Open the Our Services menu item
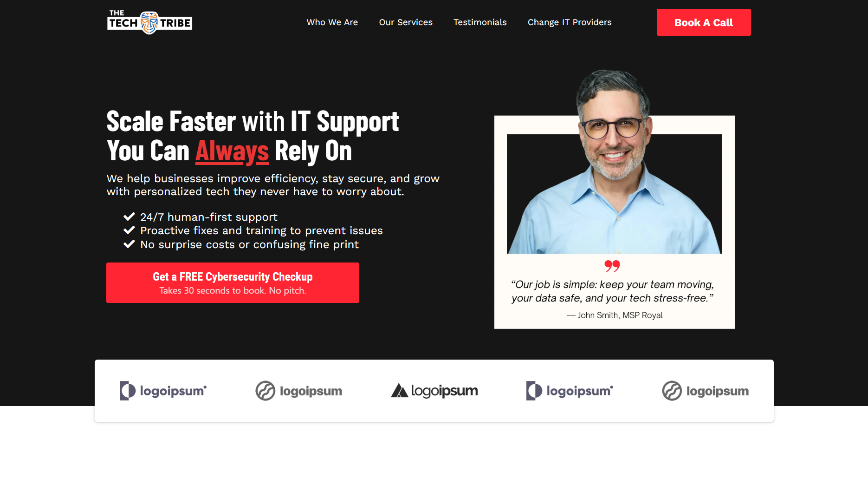Screen dimensions: 868x479 click(x=406, y=22)
